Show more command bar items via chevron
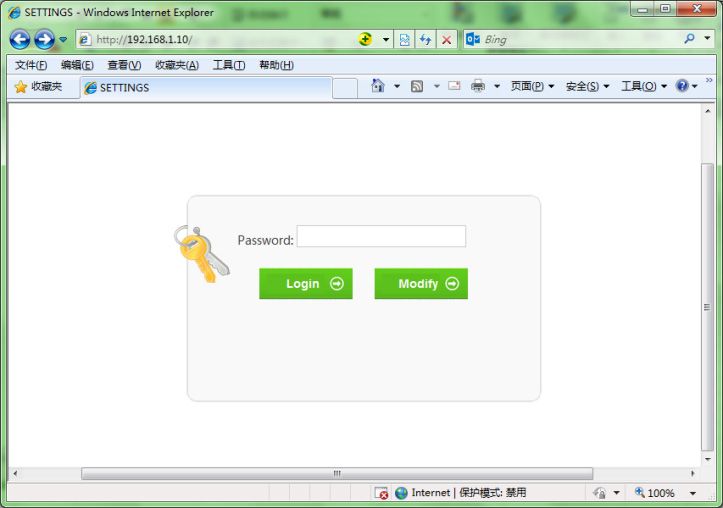The height and width of the screenshot is (508, 723). tap(709, 80)
